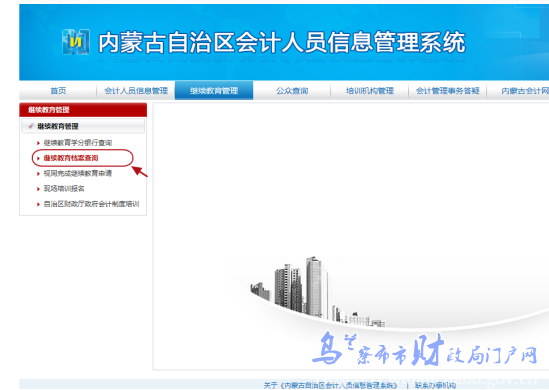The height and width of the screenshot is (390, 549).
Task: Open 现场培训报名 in sidebar
Action: click(x=64, y=189)
